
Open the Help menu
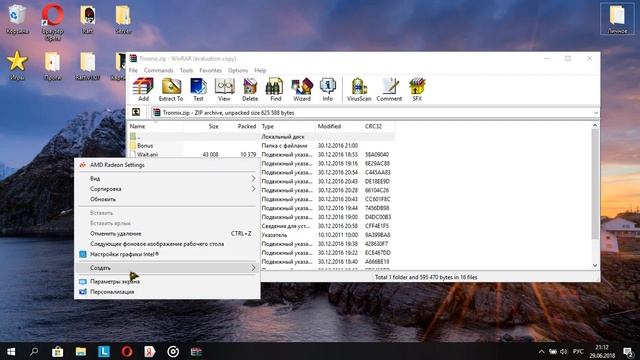tap(260, 70)
